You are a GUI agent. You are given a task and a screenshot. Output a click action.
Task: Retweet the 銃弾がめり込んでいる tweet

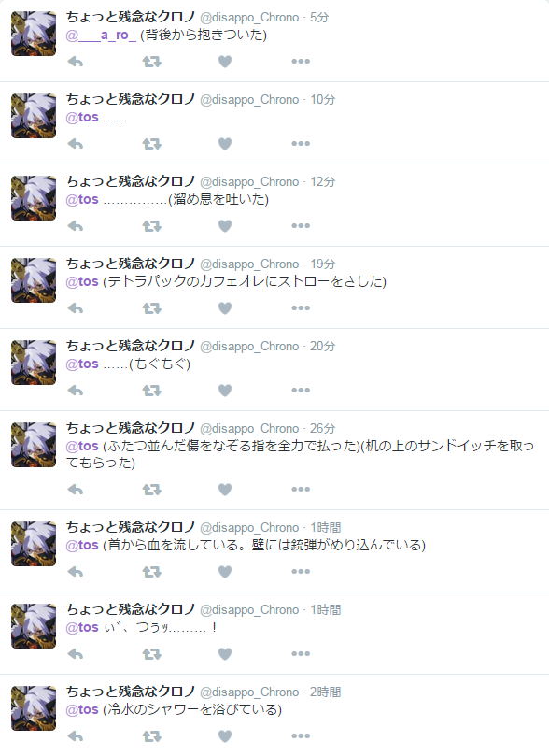pos(151,572)
